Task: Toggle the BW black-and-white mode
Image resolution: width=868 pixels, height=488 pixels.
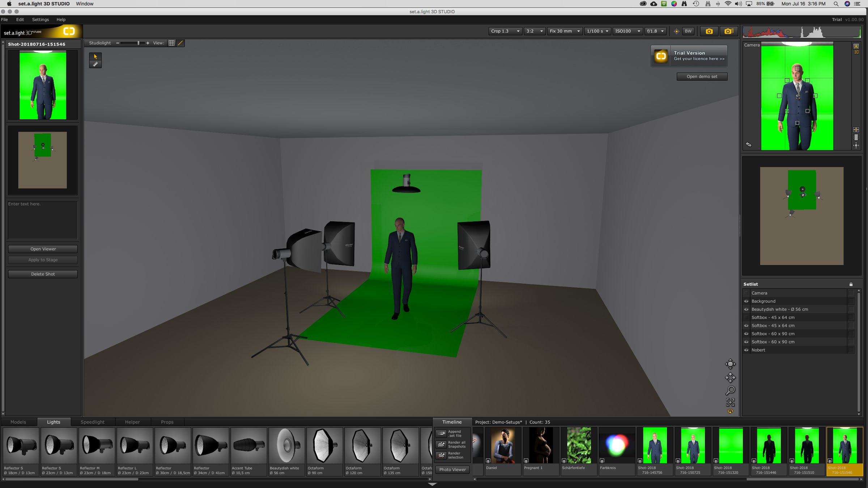Action: point(688,31)
